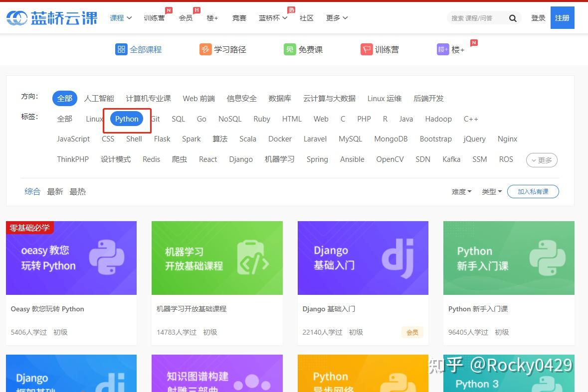Select the Python tag
588x392 pixels.
pos(127,119)
